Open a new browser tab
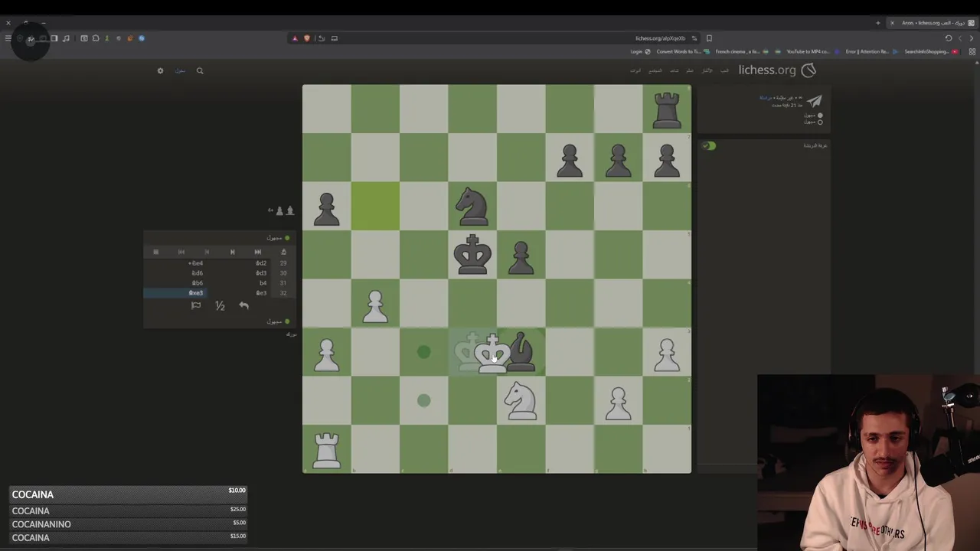 (878, 23)
